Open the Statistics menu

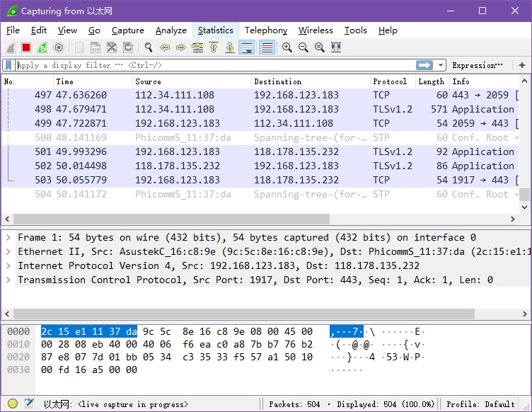[216, 30]
